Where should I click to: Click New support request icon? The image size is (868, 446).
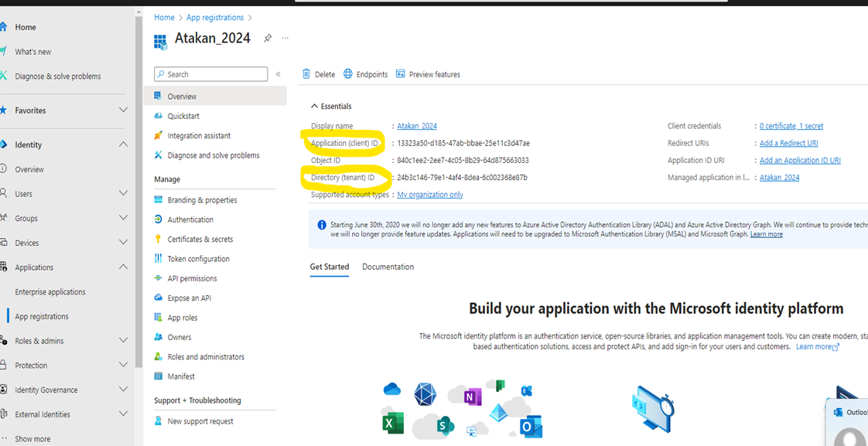pos(158,421)
